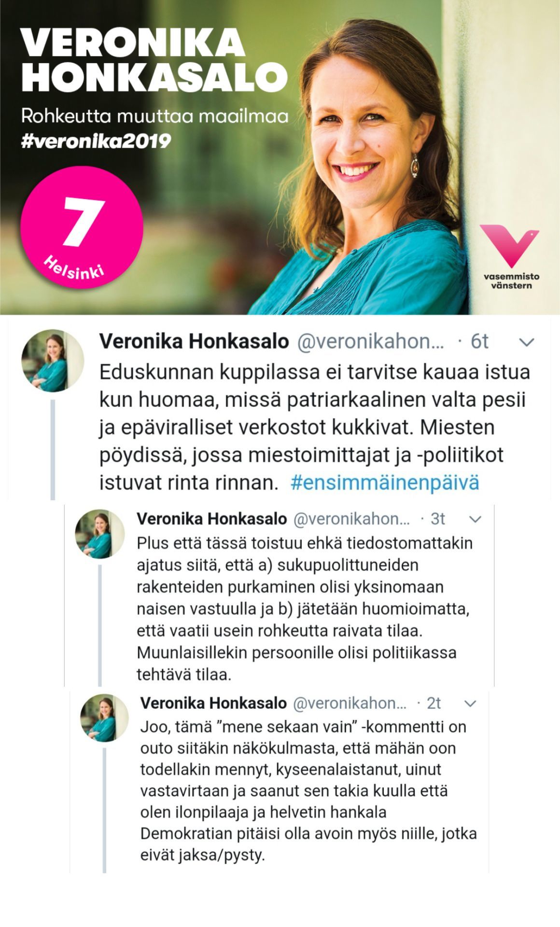Open the 2t timestamp of third tweet

tap(434, 703)
